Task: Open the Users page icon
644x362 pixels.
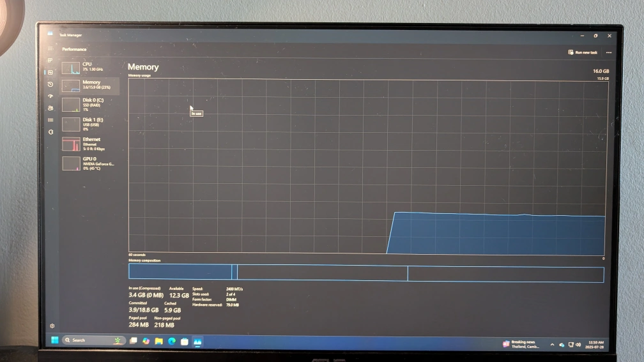Action: [50, 108]
